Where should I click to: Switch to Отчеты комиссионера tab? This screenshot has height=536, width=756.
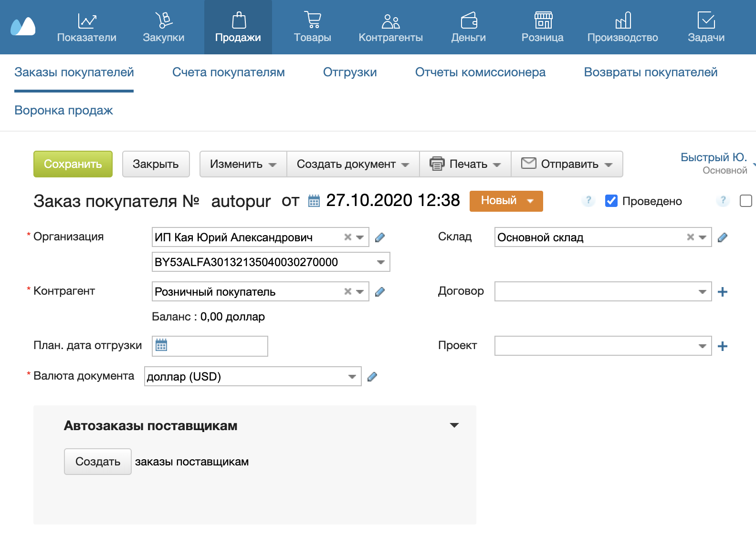480,72
